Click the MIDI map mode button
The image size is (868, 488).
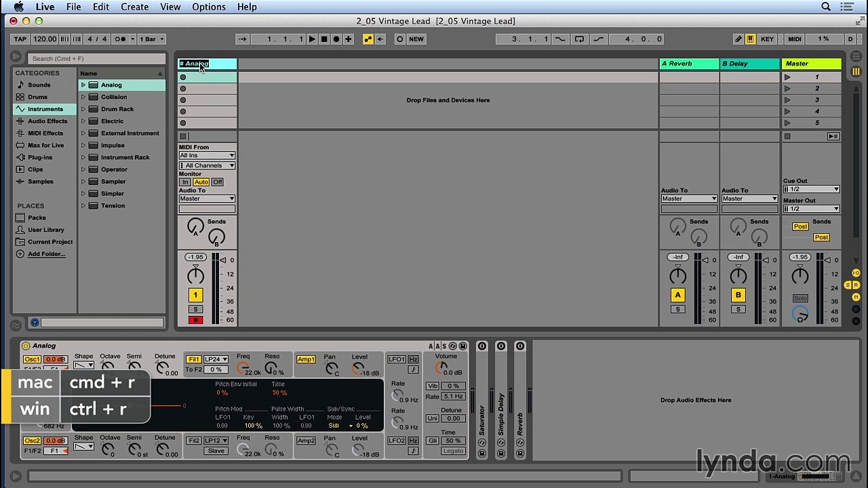point(795,39)
